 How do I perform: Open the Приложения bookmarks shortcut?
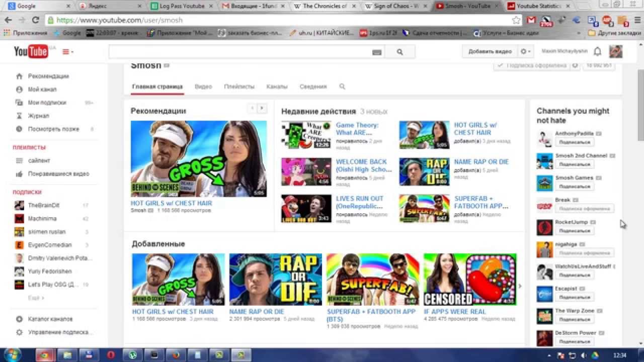(25, 33)
